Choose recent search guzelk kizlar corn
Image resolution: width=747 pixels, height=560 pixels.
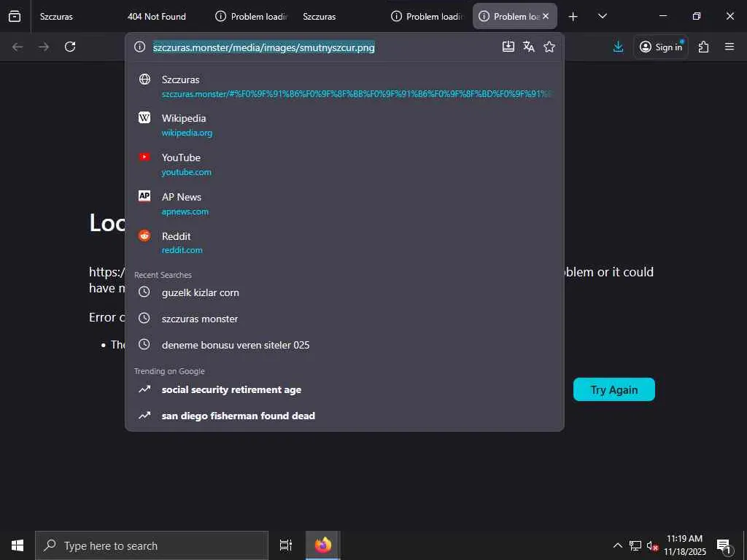point(344,292)
